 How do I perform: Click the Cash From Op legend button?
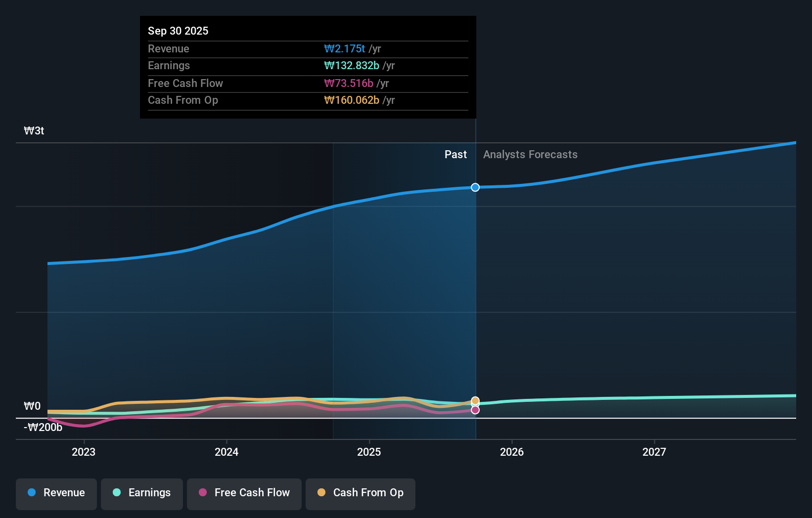click(360, 493)
